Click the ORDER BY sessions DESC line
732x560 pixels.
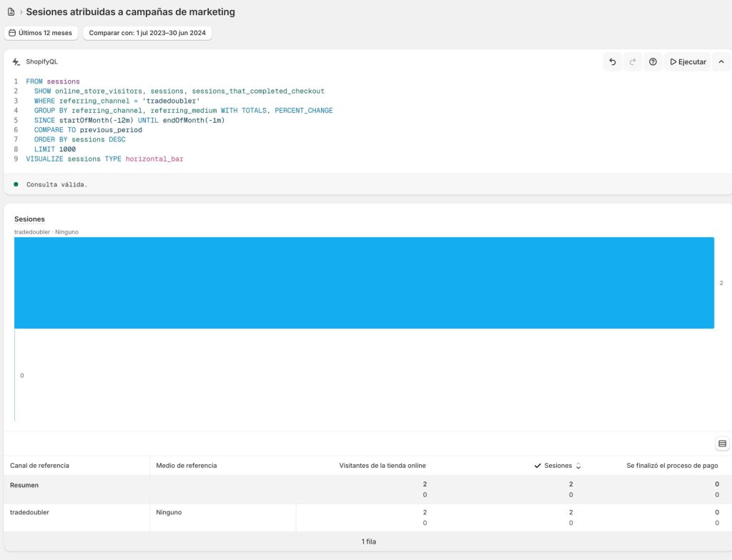coord(80,139)
